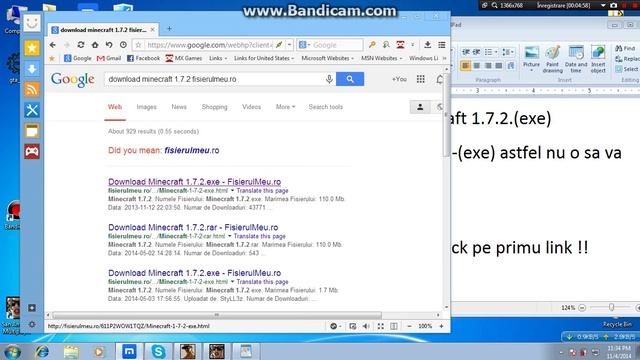Click Did you mean fisierulmeu.ro suggestion
The image size is (640, 360).
pos(191,150)
